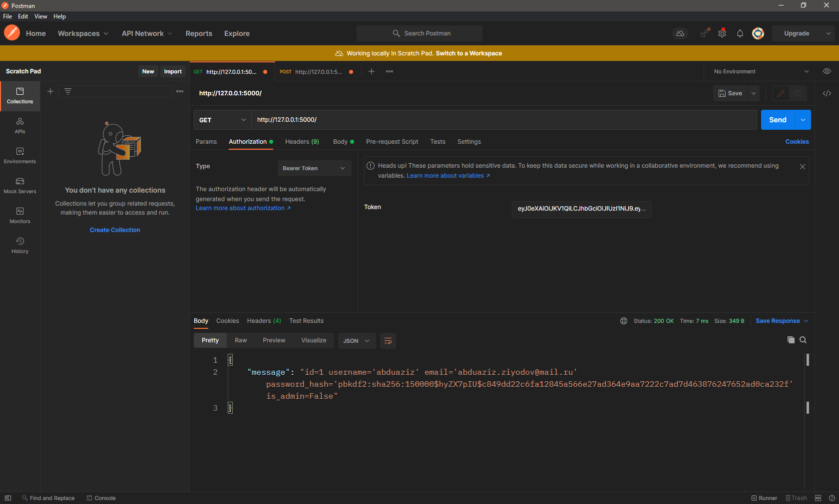Click the plus icon to create collection
Screen dimensions: 839x504
(50, 91)
